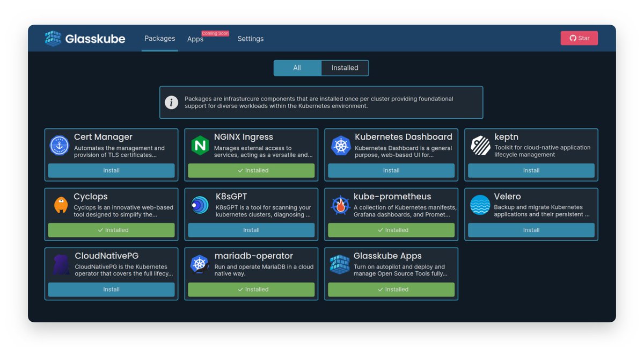Install the K8sGPT package
Image resolution: width=644 pixels, height=347 pixels.
pyautogui.click(x=251, y=230)
